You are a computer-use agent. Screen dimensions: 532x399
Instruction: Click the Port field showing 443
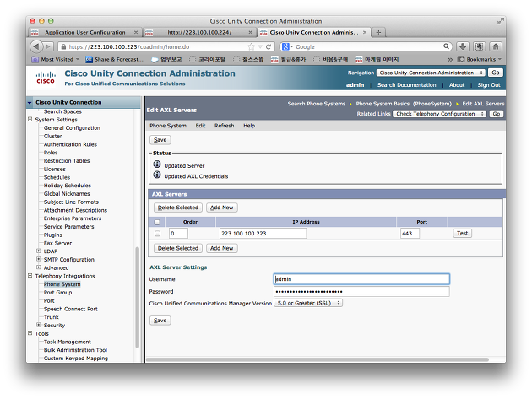[x=410, y=233]
